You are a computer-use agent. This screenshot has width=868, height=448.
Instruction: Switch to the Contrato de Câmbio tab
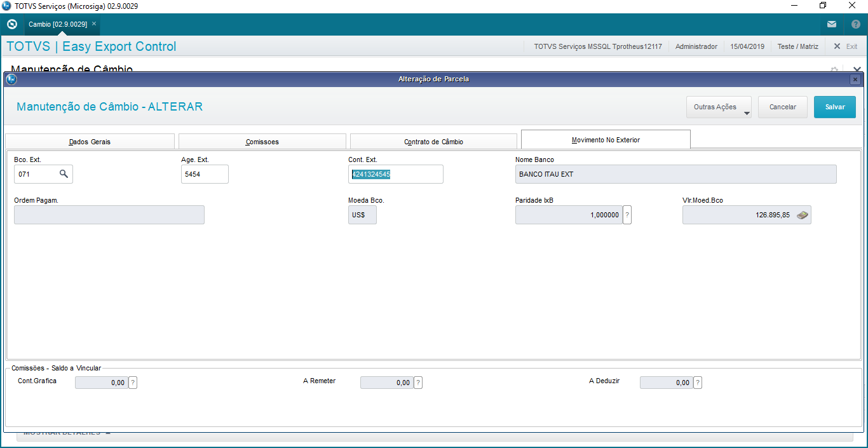coord(433,142)
